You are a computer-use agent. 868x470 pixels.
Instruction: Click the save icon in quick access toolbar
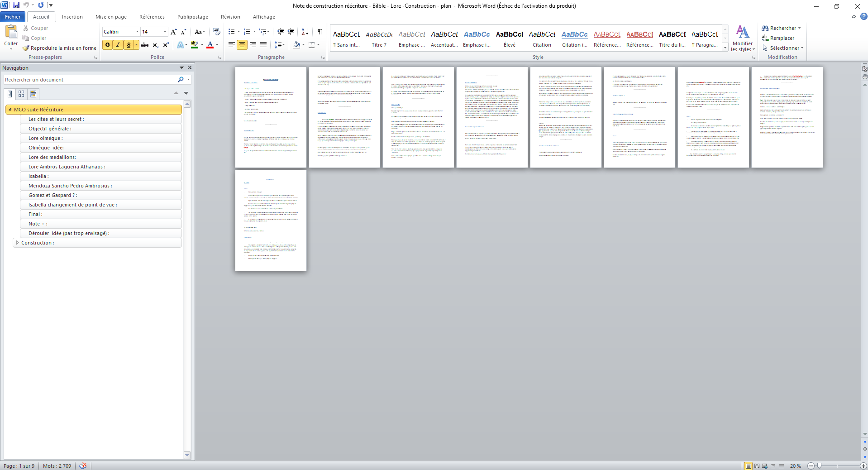(16, 5)
